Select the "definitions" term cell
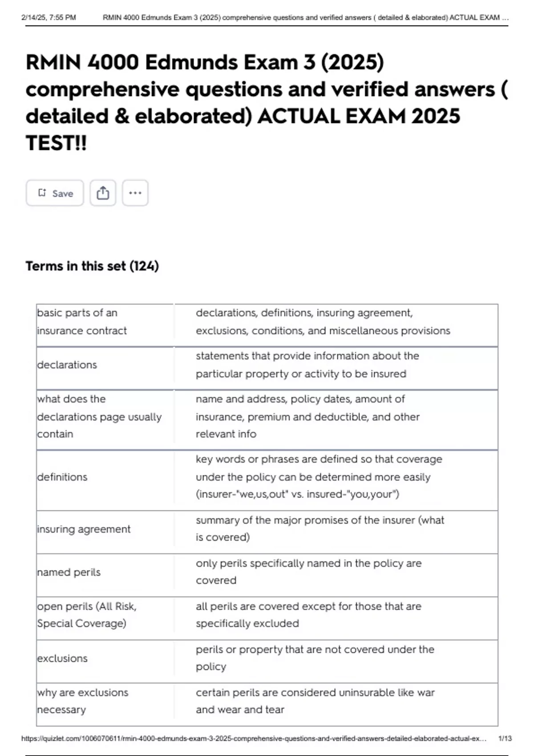Viewport: 534px width, 756px height. pyautogui.click(x=62, y=477)
